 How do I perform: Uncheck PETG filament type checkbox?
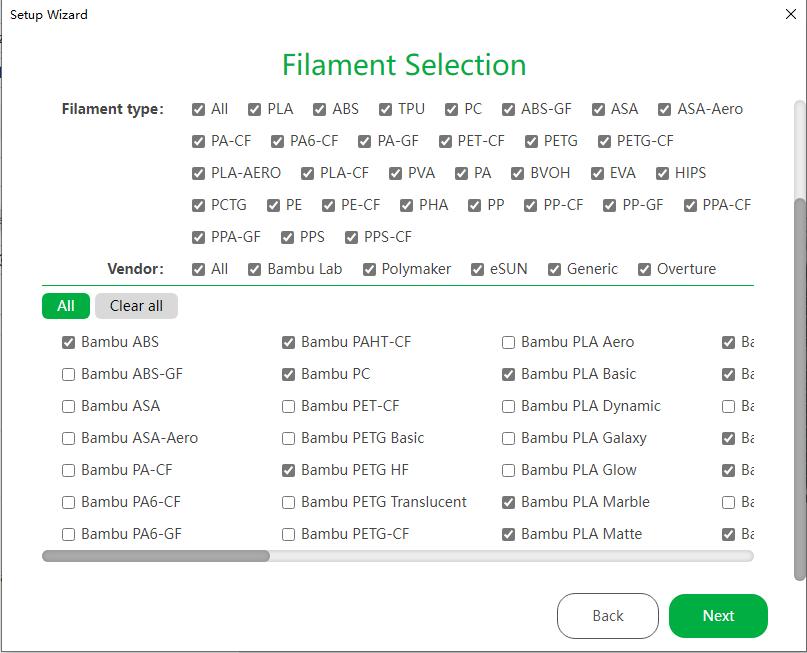(x=531, y=142)
